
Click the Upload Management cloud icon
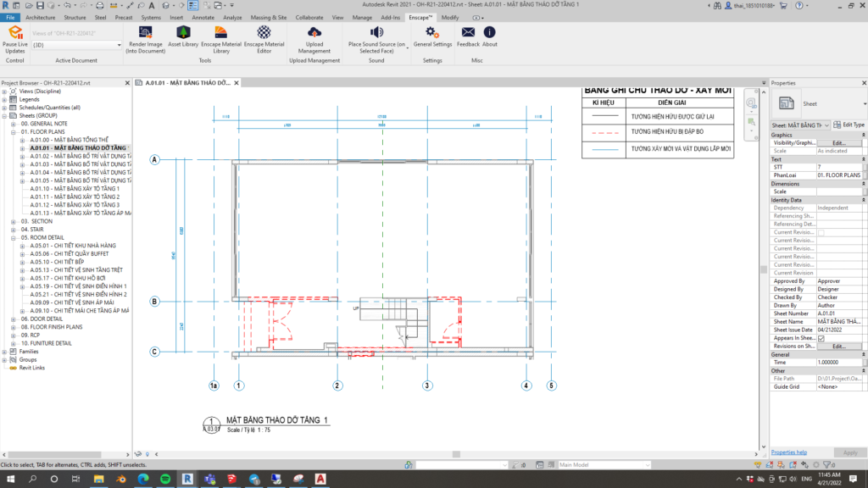point(314,32)
